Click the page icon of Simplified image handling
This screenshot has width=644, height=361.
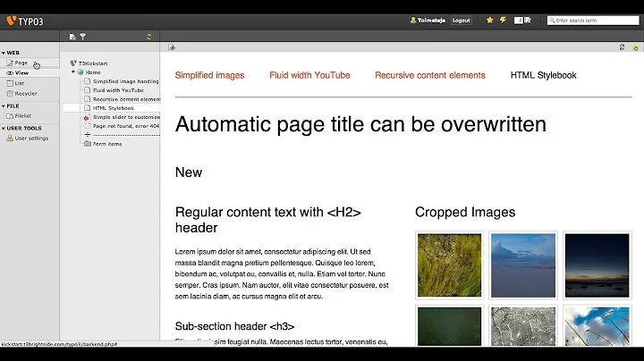pos(87,81)
